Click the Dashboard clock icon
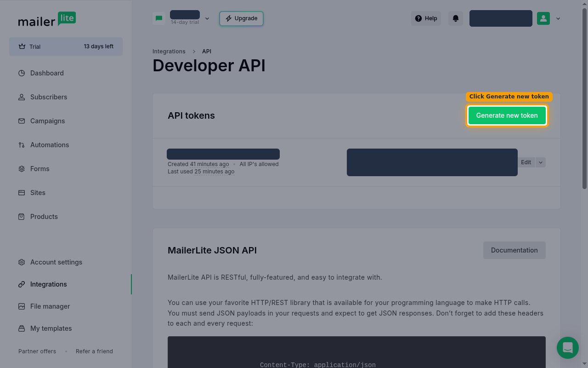 coord(22,73)
